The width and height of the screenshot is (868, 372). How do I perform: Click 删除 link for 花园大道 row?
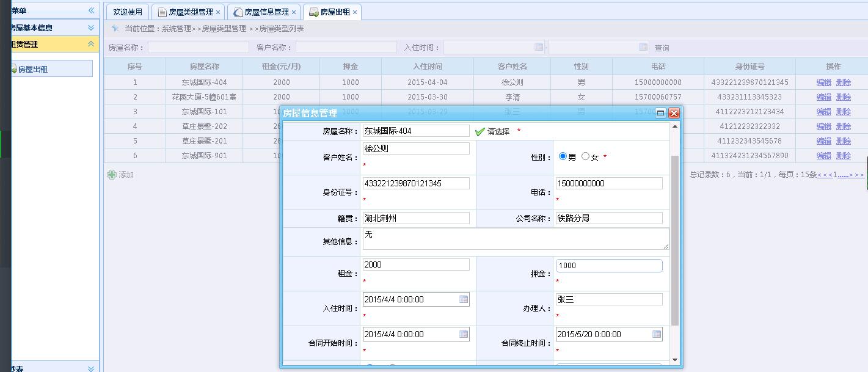click(843, 97)
